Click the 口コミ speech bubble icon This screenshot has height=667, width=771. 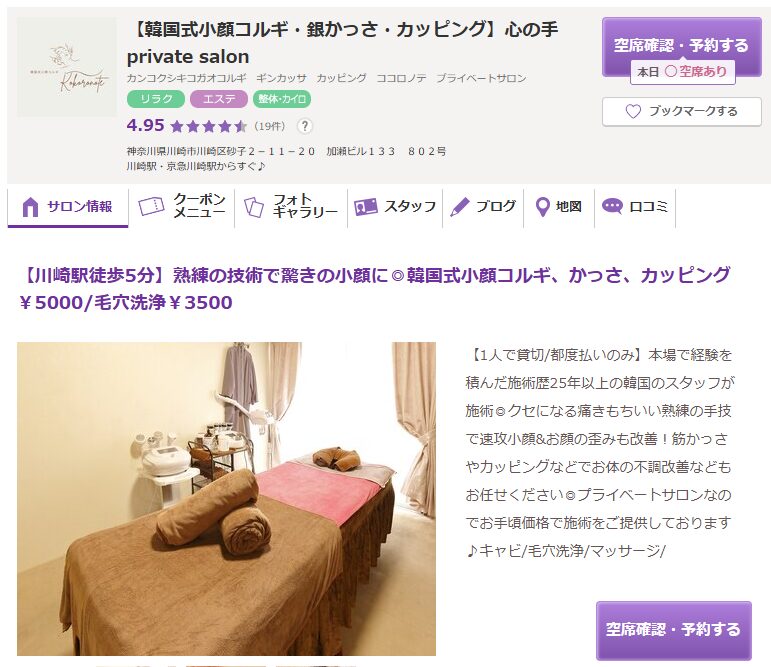point(612,206)
